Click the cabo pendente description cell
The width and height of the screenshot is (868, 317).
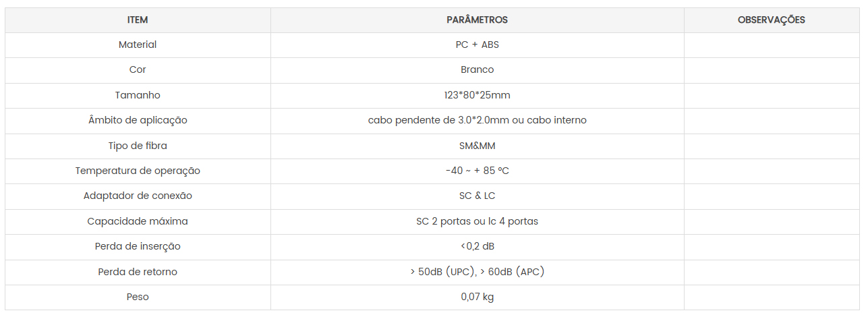coord(477,120)
